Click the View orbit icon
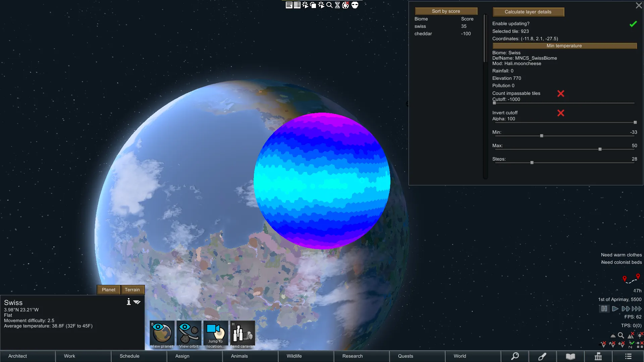Image resolution: width=644 pixels, height=362 pixels. 189,333
